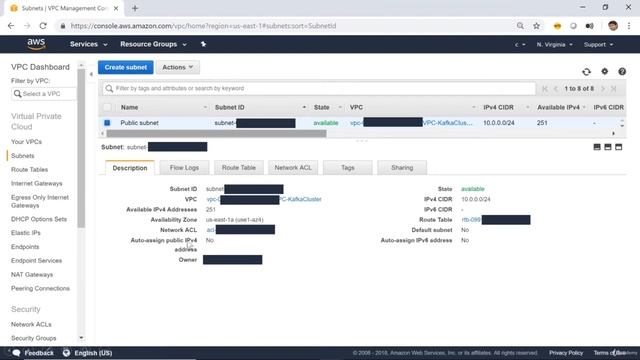Click the AWS logo home icon
Image resolution: width=640 pixels, height=360 pixels.
(x=36, y=44)
